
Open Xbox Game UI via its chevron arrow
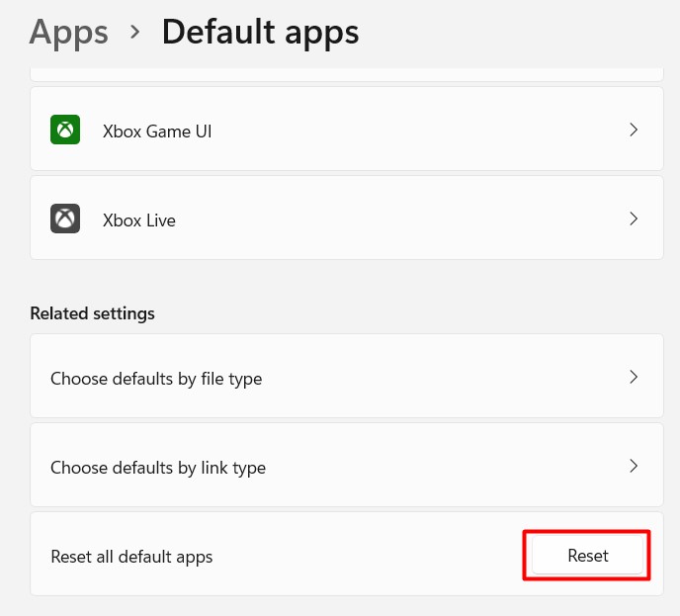[x=634, y=130]
